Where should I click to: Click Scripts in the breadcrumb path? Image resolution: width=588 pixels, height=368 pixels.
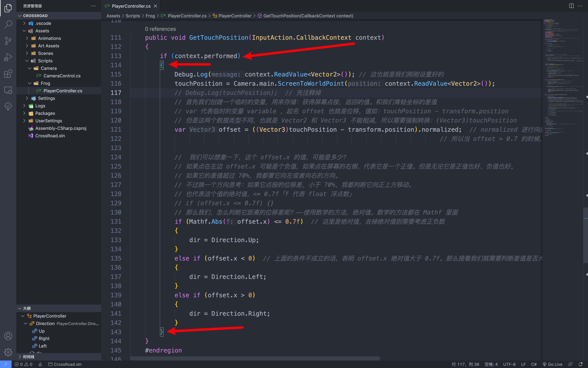pos(133,16)
